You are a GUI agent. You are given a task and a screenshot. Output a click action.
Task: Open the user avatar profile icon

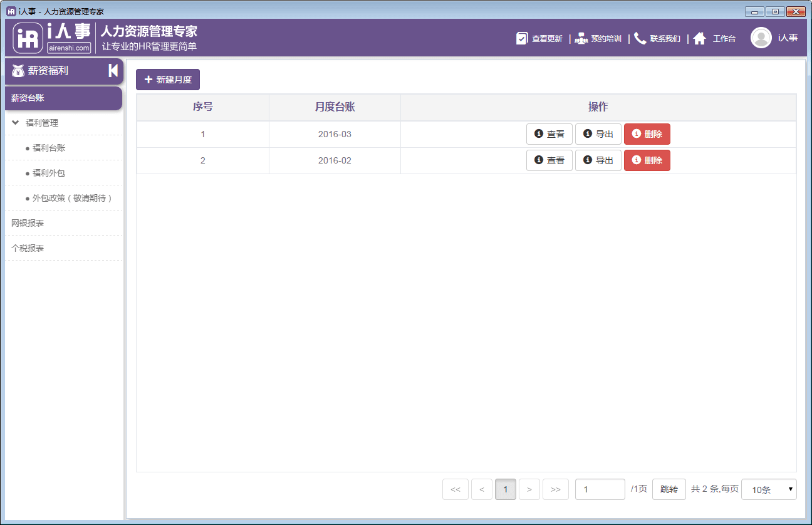(761, 38)
